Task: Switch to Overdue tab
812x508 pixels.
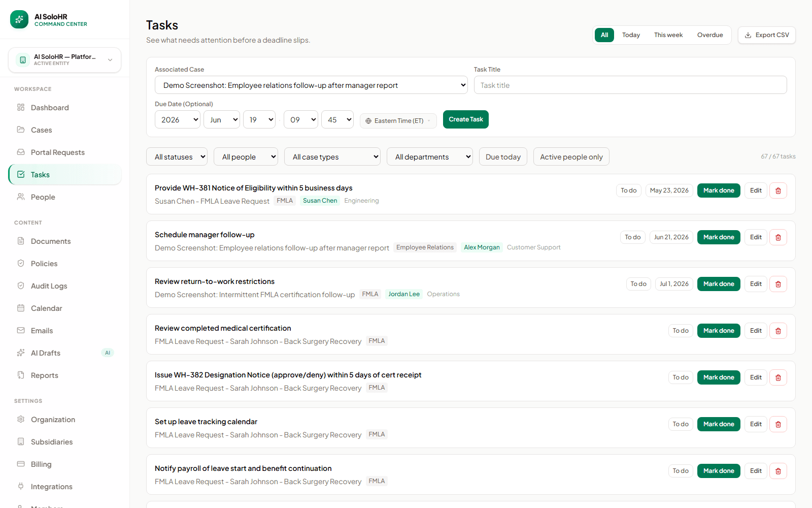Action: [x=710, y=35]
